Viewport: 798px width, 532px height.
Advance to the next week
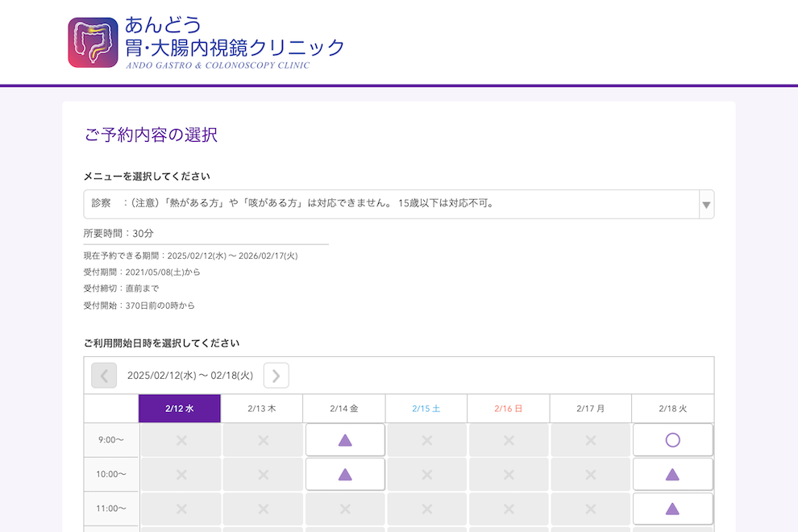(x=276, y=376)
